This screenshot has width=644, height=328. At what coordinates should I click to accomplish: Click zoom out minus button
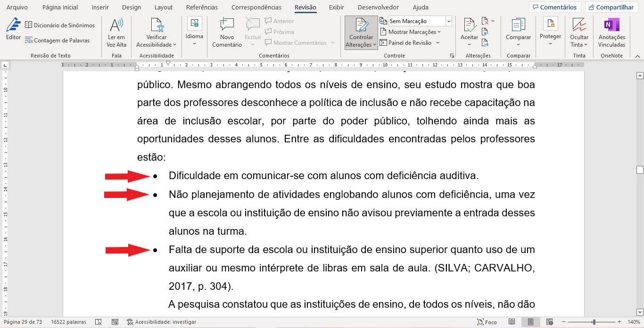[563, 322]
